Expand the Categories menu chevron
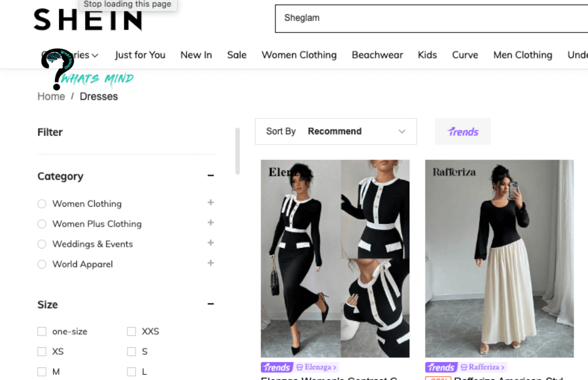This screenshot has height=380, width=588. (x=95, y=55)
